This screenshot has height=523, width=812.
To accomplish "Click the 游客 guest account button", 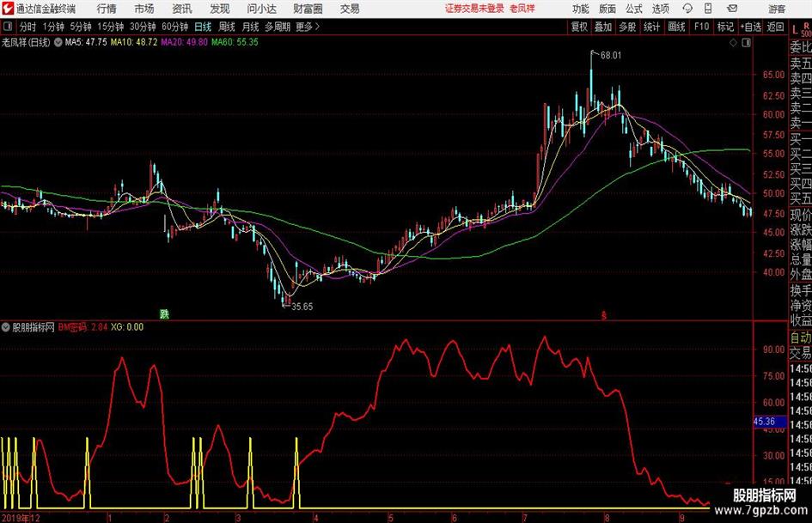I will click(x=777, y=9).
